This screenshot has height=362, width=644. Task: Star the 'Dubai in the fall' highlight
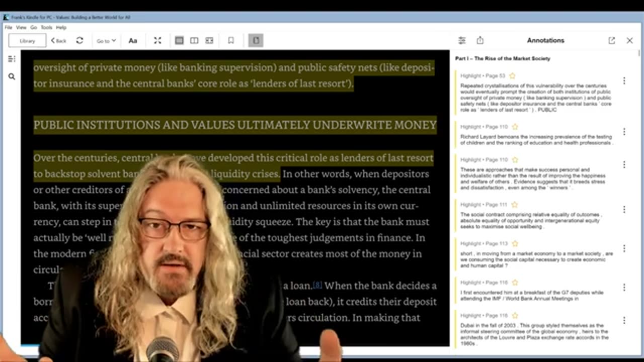coord(515,316)
